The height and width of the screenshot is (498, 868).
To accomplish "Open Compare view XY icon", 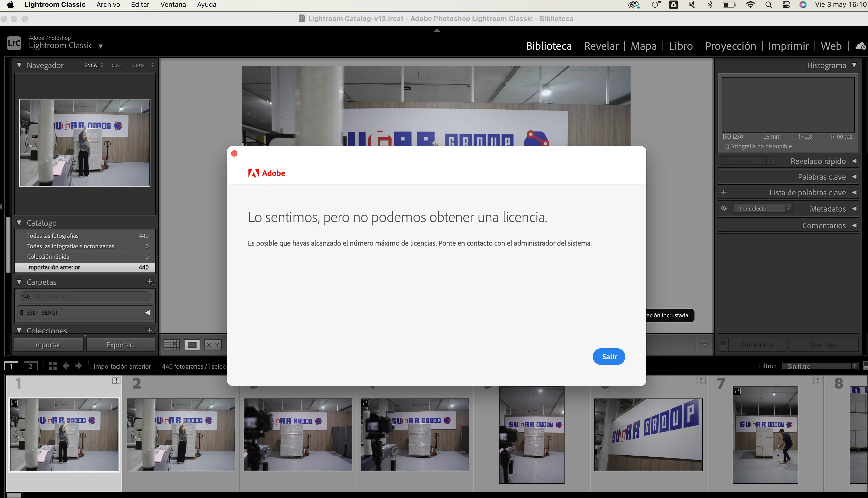I will 213,345.
